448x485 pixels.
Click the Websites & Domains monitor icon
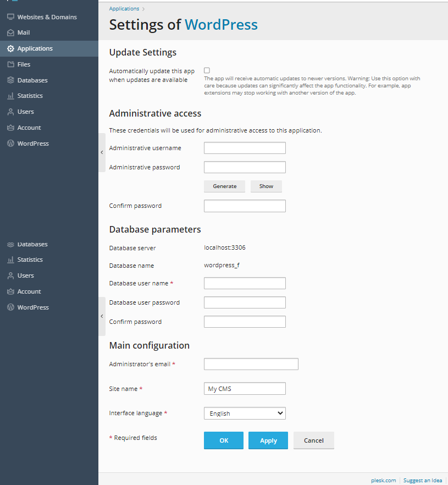(10, 17)
